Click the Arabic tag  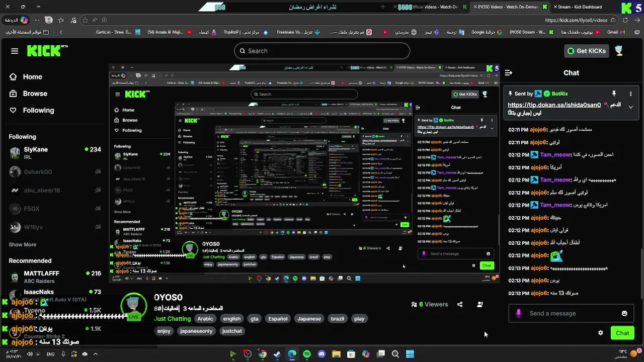pos(205,319)
